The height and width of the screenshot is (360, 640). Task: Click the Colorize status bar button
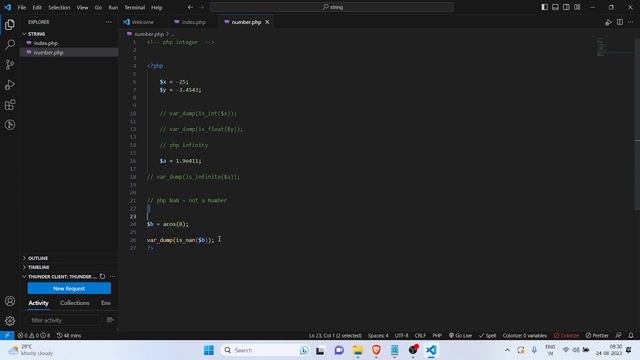coord(567,336)
